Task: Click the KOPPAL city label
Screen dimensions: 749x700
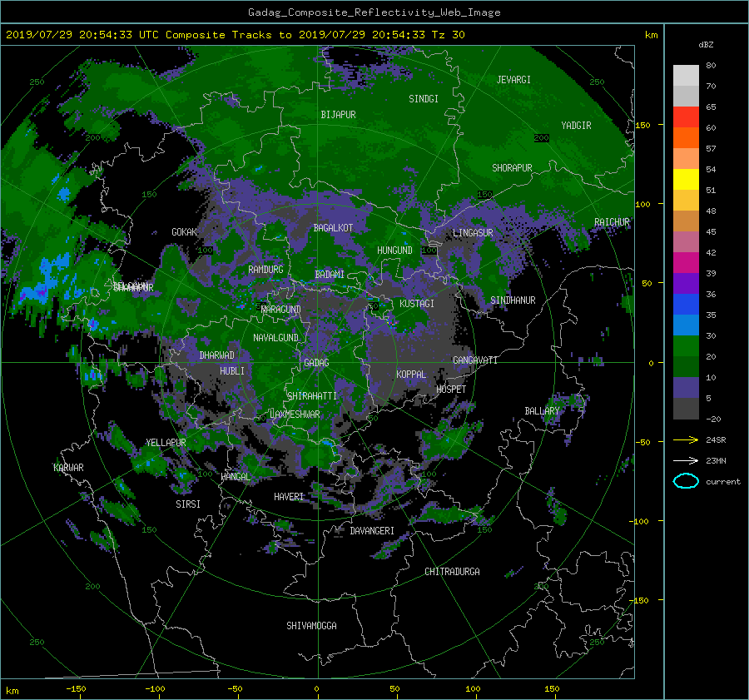Action: [x=411, y=375]
